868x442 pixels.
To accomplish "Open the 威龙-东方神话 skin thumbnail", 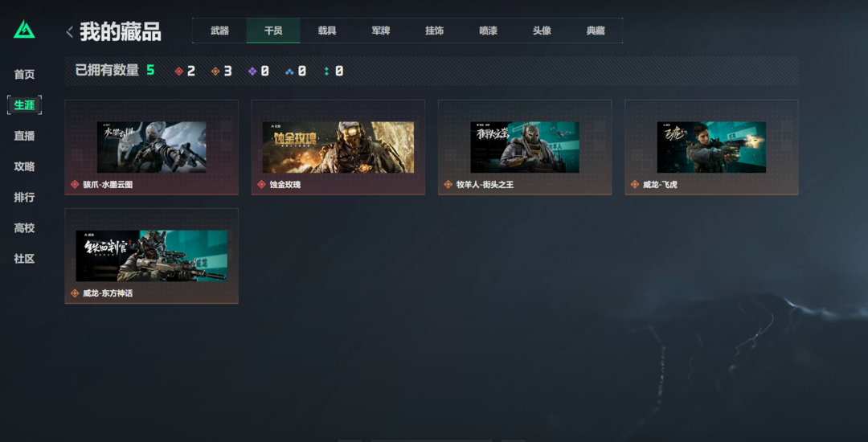I will [x=152, y=256].
